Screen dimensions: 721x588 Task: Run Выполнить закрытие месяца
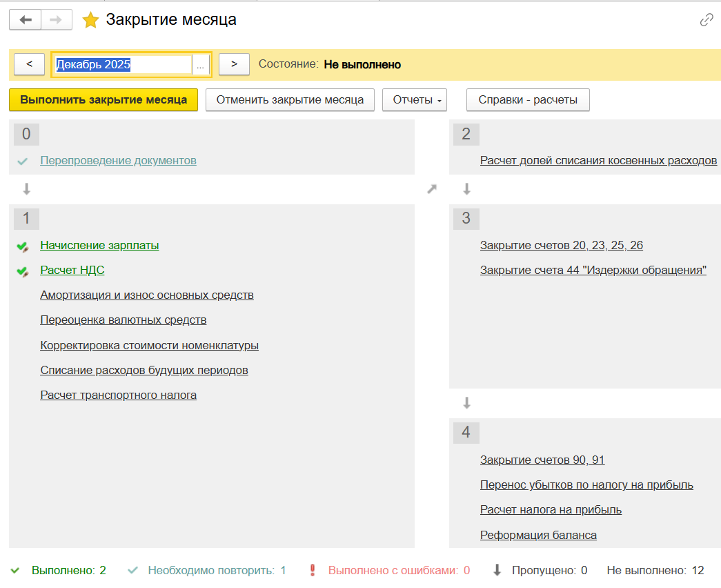tap(103, 100)
